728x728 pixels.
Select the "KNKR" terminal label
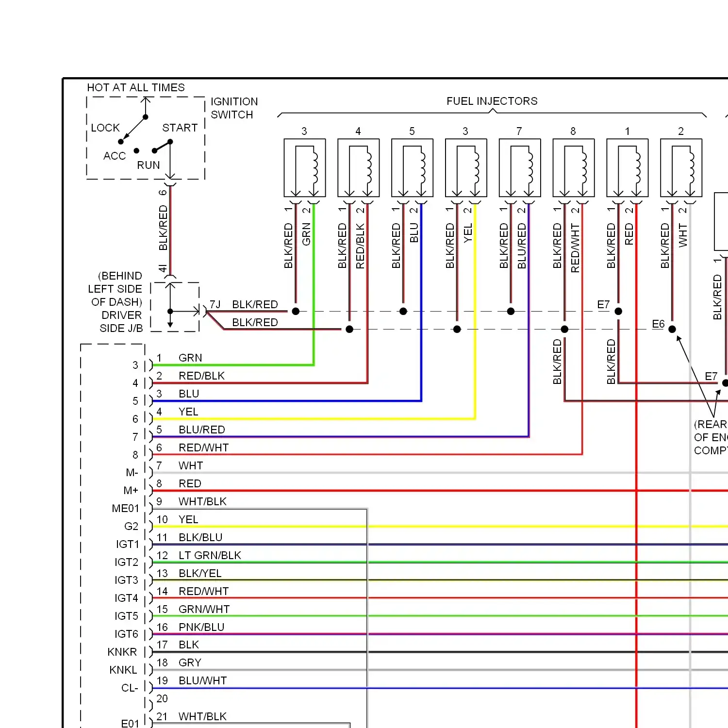coord(122,652)
